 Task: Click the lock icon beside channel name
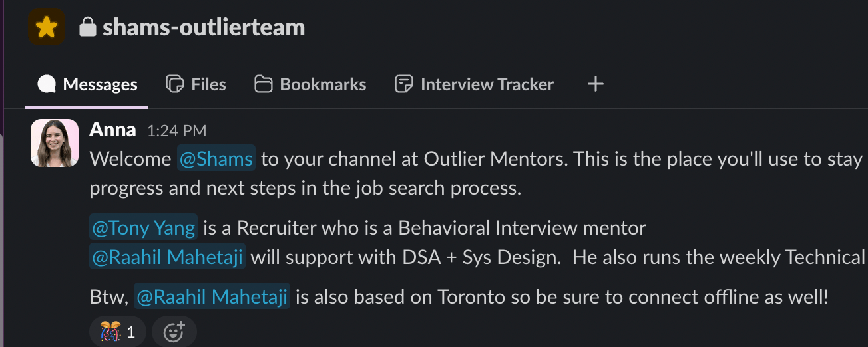coord(87,27)
